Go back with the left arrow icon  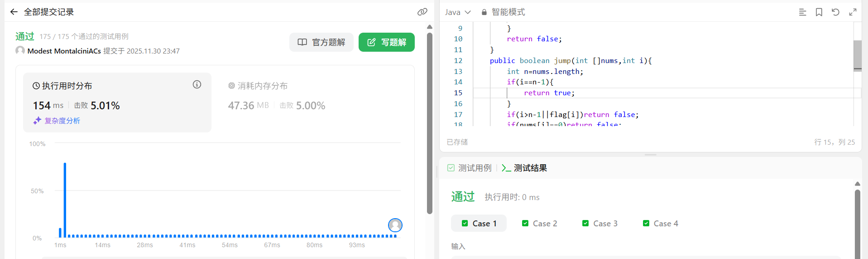(14, 12)
